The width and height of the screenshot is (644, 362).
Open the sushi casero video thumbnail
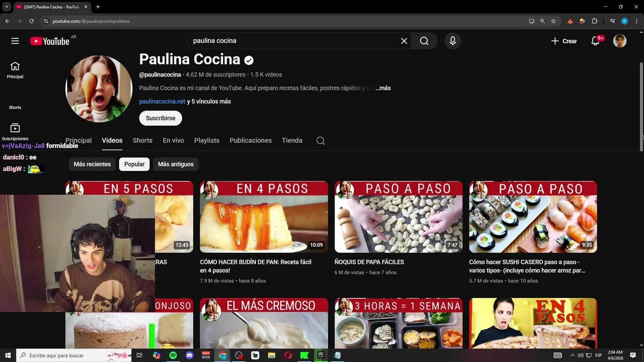point(533,217)
